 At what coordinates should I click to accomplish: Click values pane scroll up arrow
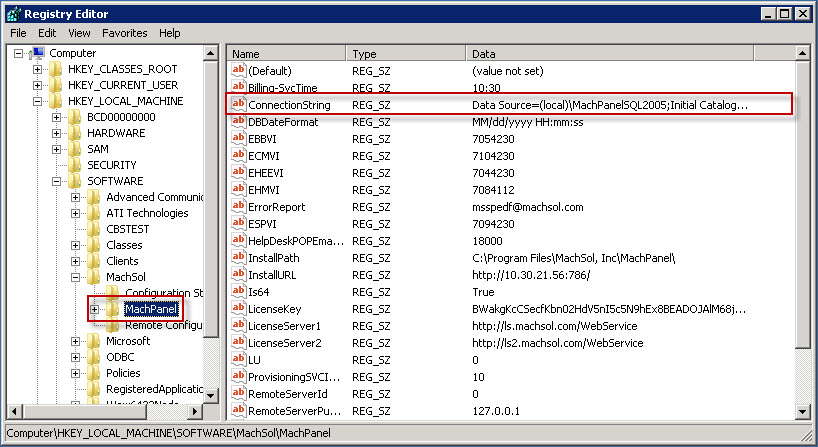point(803,53)
